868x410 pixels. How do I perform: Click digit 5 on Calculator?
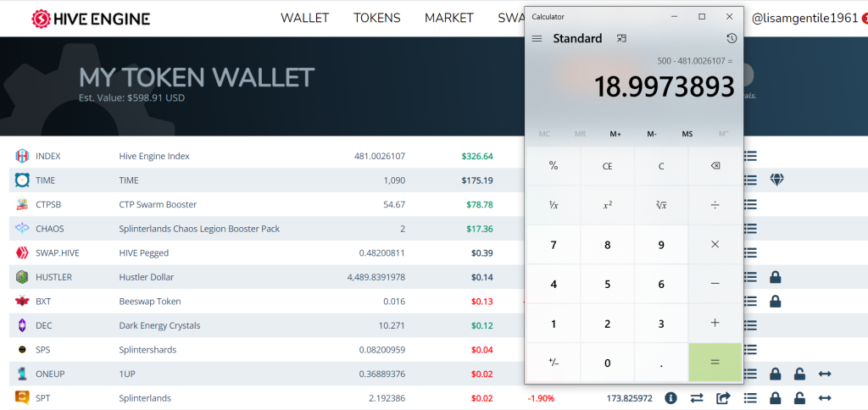607,284
